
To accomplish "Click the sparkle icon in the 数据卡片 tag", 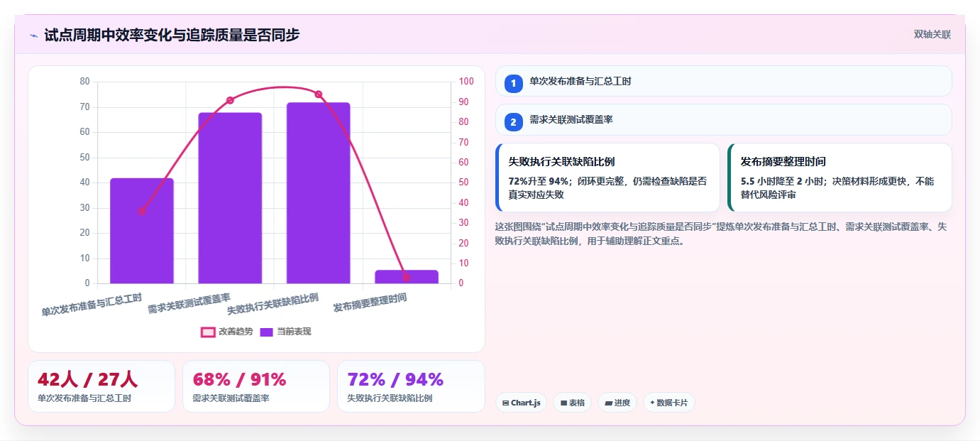I will (652, 403).
